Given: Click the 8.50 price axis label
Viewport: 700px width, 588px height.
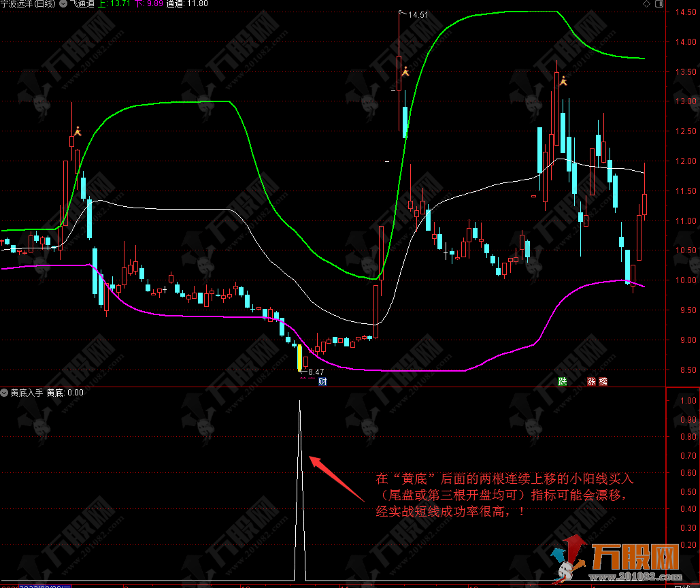Looking at the screenshot, I should [x=688, y=370].
